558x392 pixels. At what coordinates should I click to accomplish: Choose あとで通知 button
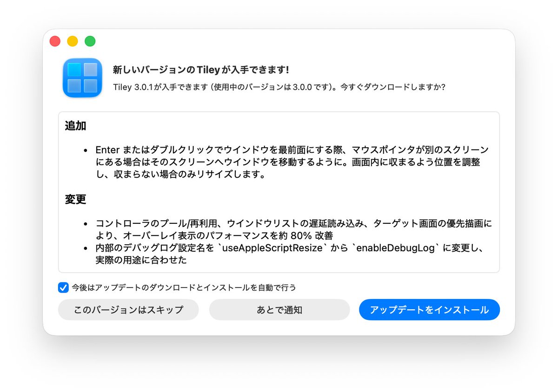coord(279,310)
